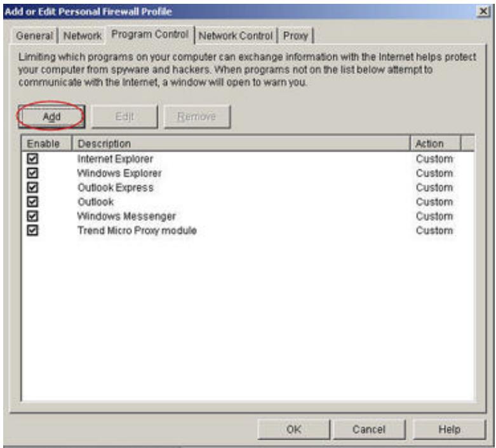
Task: Select the Outlook description text
Action: [95, 202]
